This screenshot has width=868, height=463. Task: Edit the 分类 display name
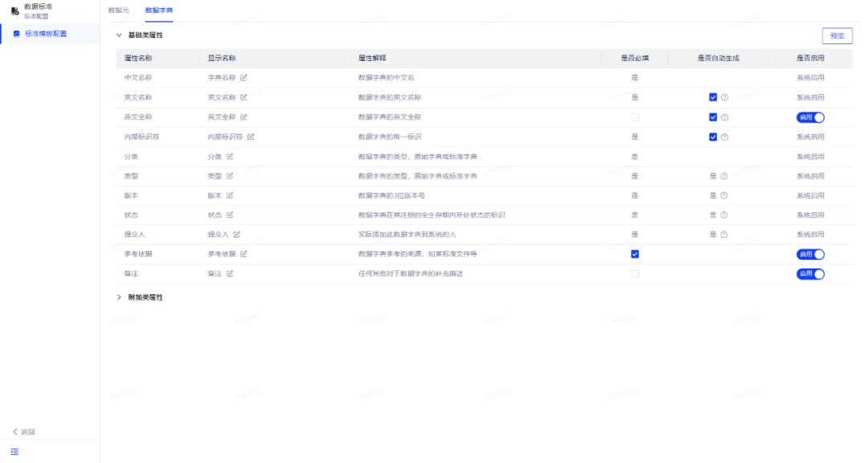(229, 156)
